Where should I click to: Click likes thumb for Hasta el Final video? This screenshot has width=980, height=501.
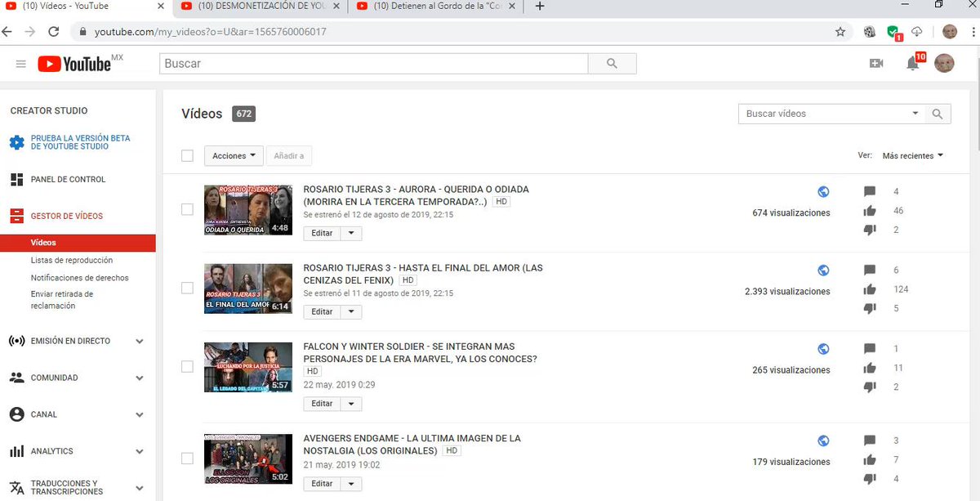point(870,289)
